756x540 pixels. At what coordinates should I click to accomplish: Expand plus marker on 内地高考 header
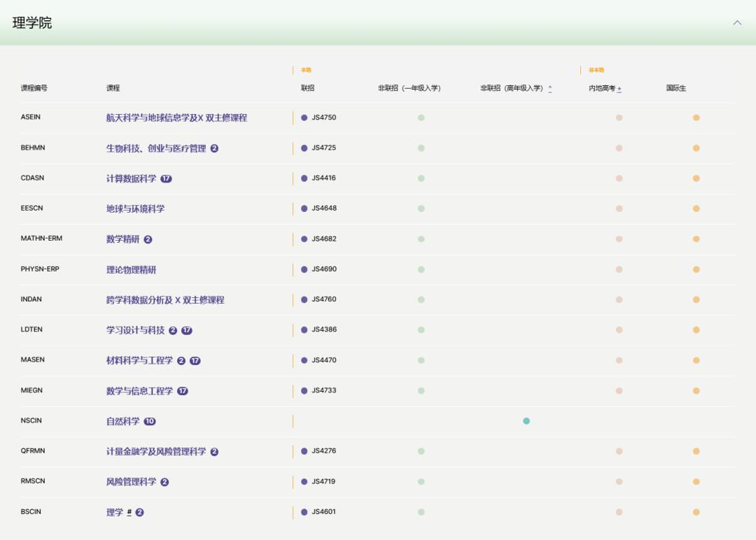619,89
